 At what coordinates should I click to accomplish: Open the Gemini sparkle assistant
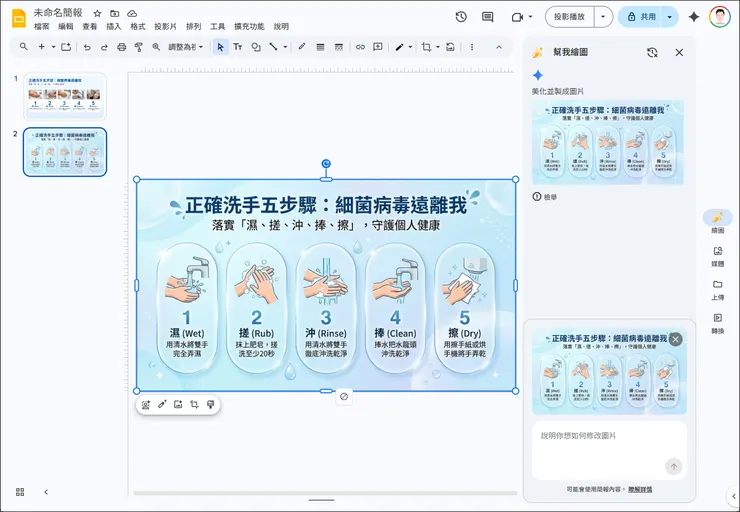pos(694,17)
